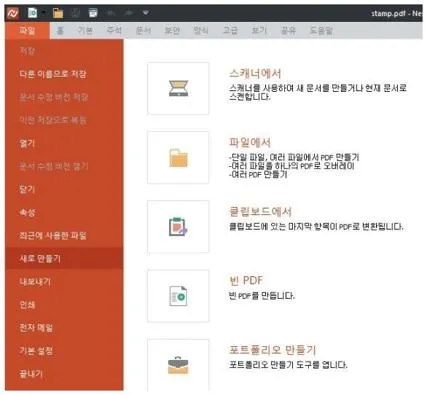
Task: Click the clipboard icon tile for 클립보드에서
Action: point(178,227)
